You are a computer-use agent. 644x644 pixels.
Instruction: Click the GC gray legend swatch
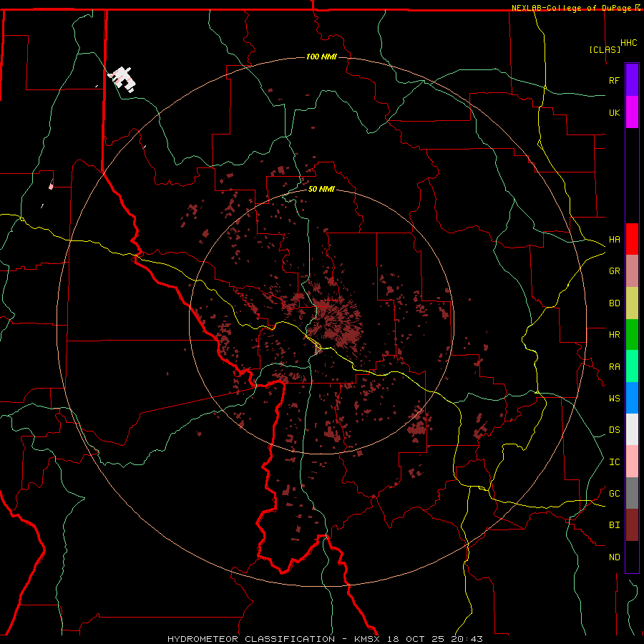(632, 493)
